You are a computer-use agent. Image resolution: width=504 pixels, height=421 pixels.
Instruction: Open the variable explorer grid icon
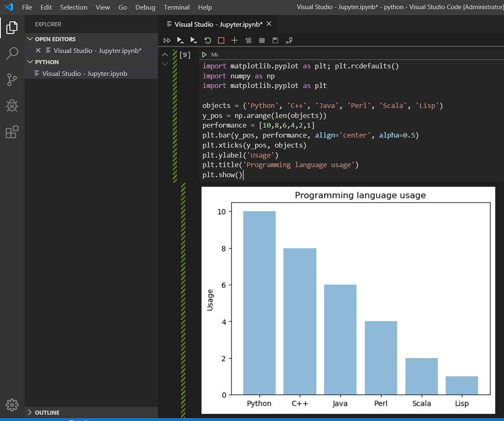tap(262, 40)
